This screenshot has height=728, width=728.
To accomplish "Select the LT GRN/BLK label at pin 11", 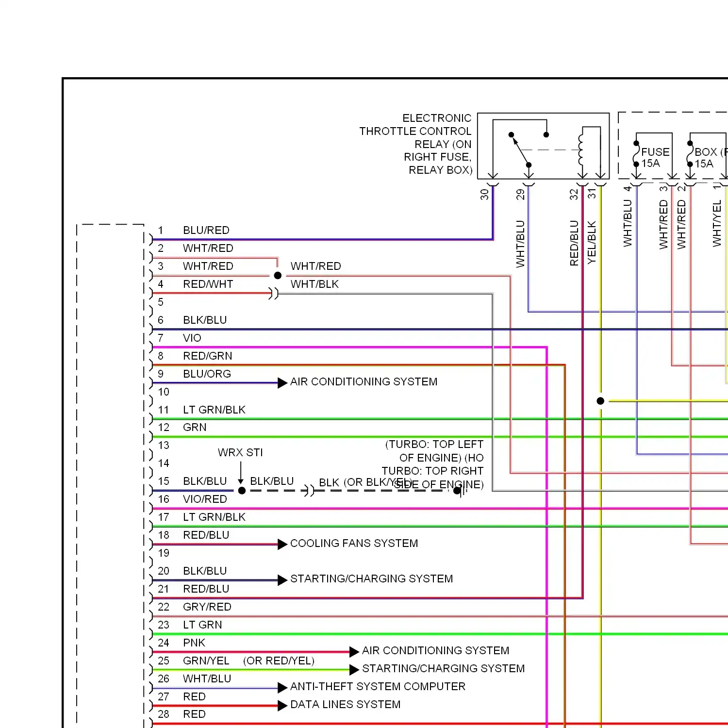I will click(x=214, y=410).
